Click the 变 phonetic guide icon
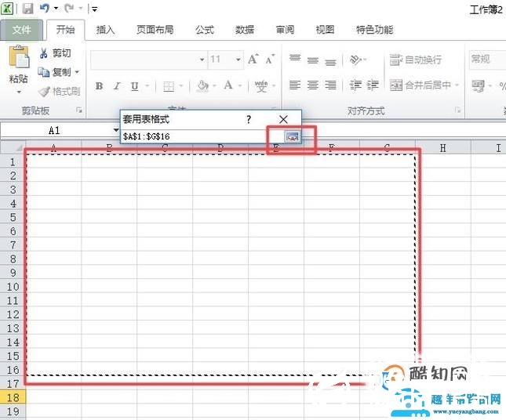The height and width of the screenshot is (420, 506). pyautogui.click(x=261, y=86)
